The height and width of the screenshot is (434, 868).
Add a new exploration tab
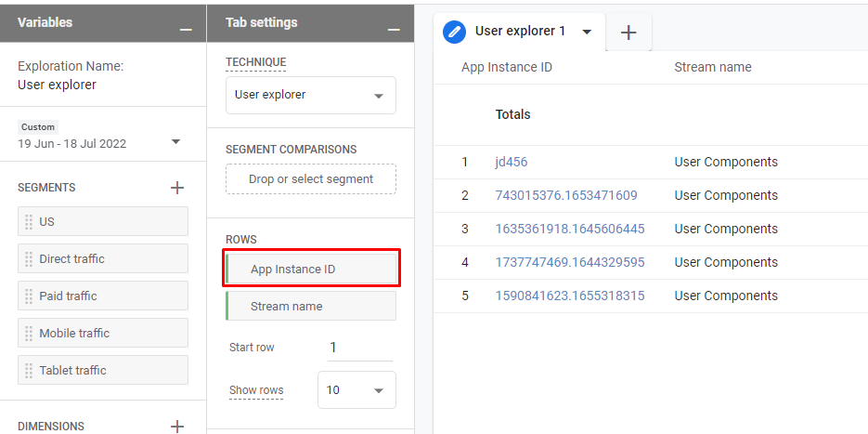(x=628, y=33)
